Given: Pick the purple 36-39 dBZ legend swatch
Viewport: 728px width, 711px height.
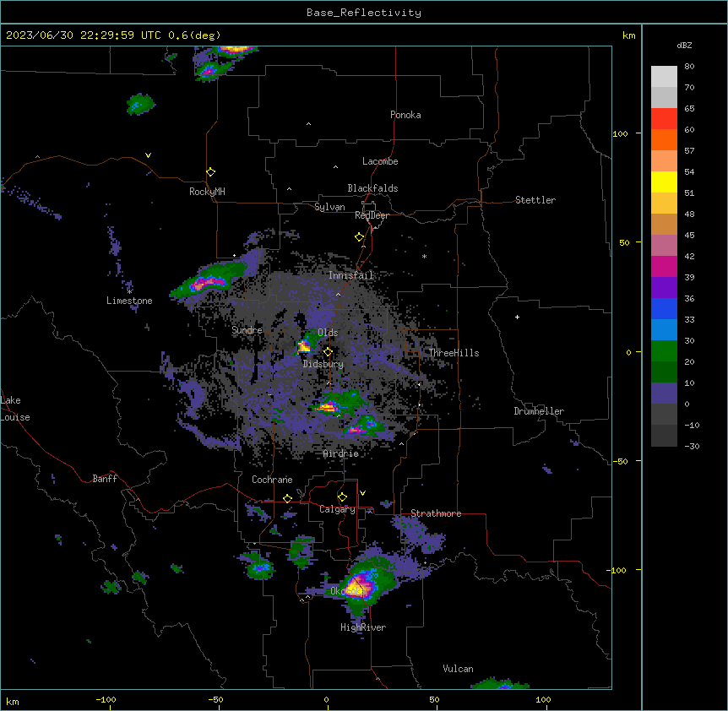Looking at the screenshot, I should tap(664, 287).
